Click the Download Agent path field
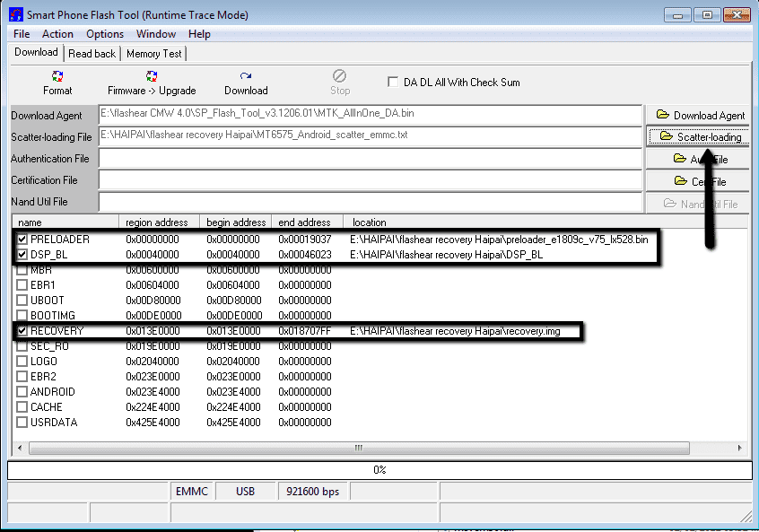Screen dimensions: 759x532 (371, 115)
